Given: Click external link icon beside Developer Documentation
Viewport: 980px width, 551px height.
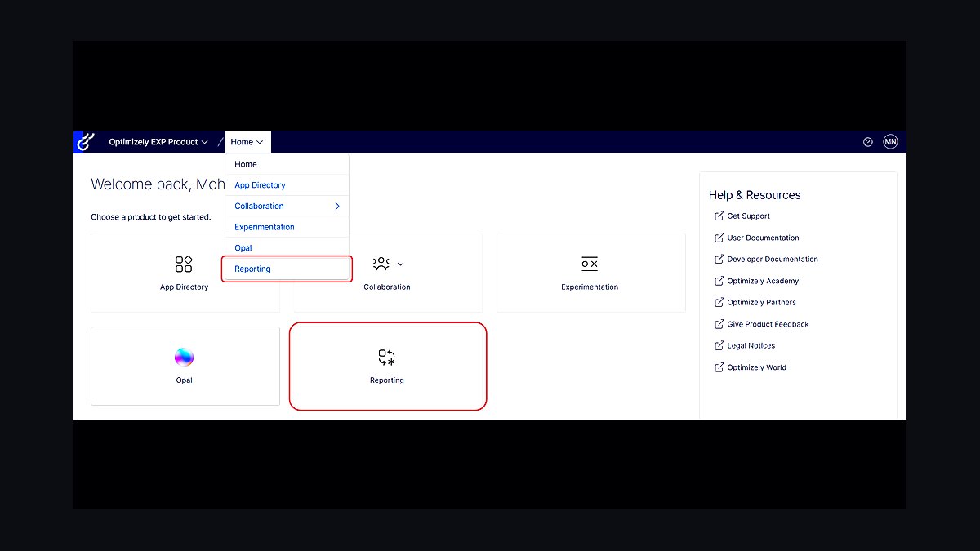Looking at the screenshot, I should 719,260.
